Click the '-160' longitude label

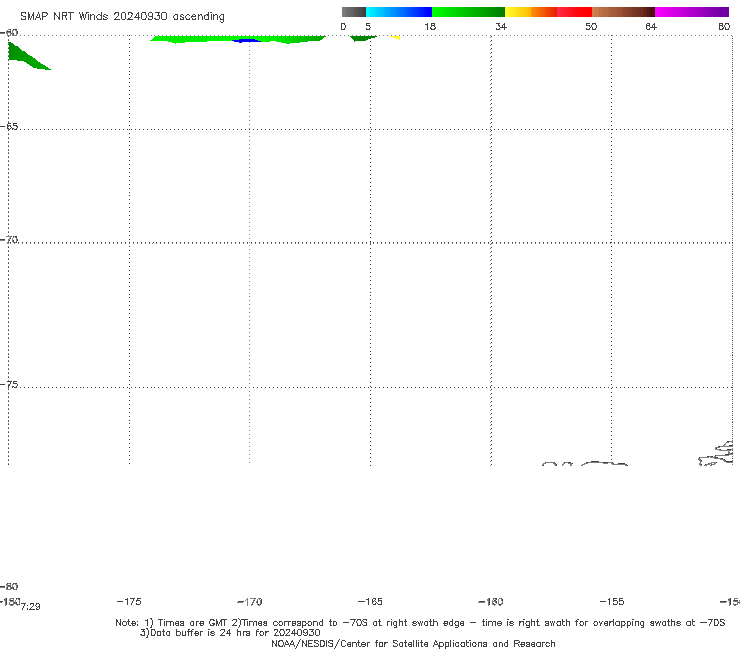tap(491, 602)
